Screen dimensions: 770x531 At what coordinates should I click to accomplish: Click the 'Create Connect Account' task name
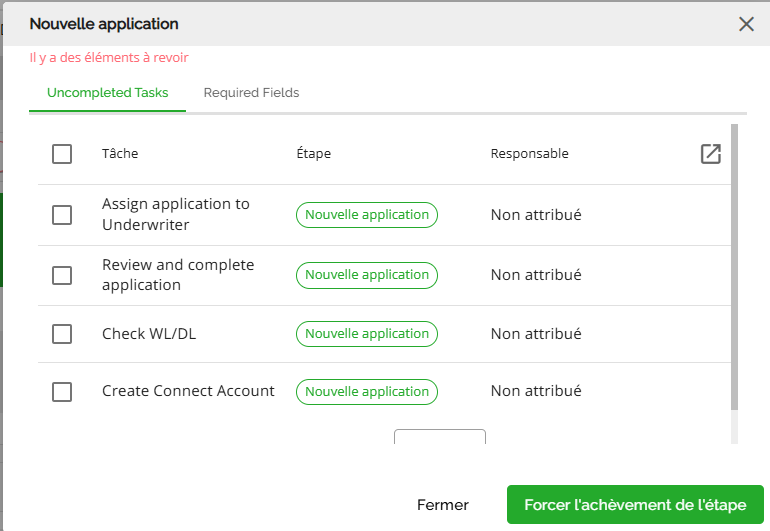coord(188,391)
